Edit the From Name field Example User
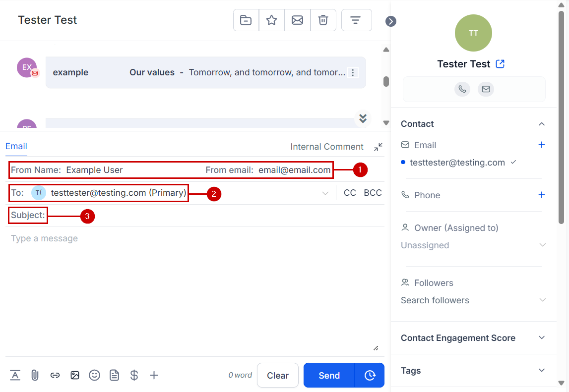Viewport: 569px width, 392px height. (94, 170)
